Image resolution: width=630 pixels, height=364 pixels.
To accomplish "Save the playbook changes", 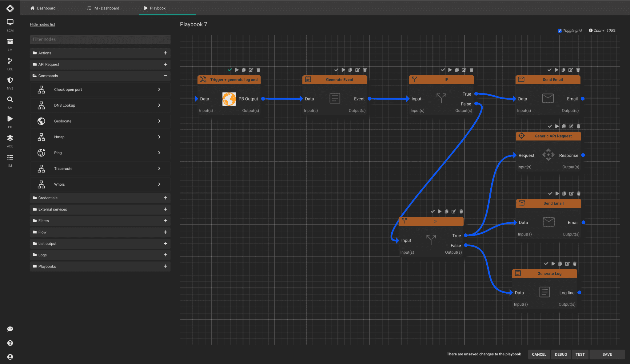I will point(607,354).
